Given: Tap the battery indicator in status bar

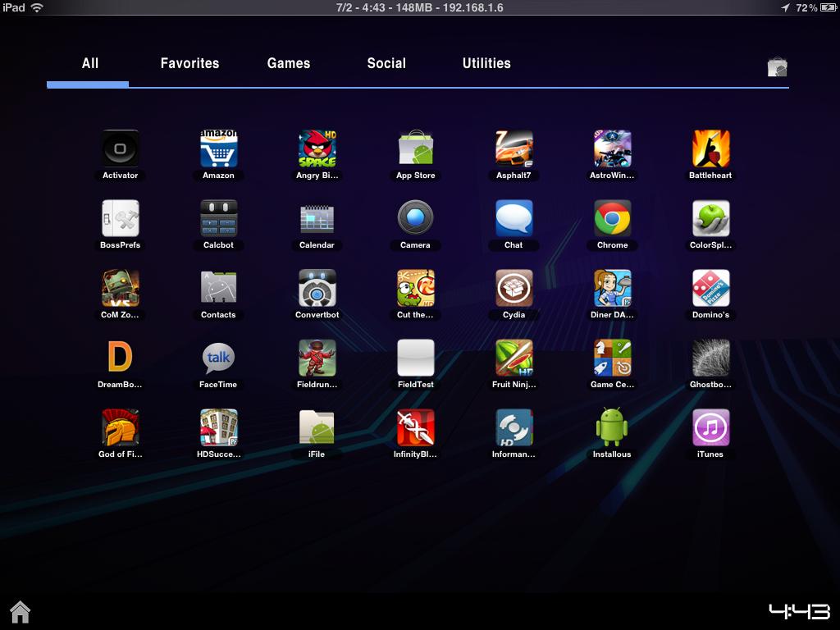Looking at the screenshot, I should point(828,7).
